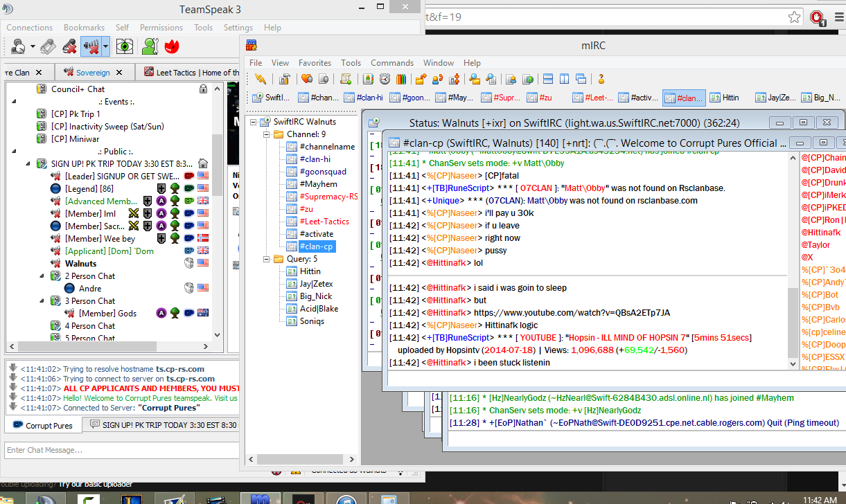Switch to Corrupt Pures chat tab
The width and height of the screenshot is (846, 504).
tap(43, 425)
